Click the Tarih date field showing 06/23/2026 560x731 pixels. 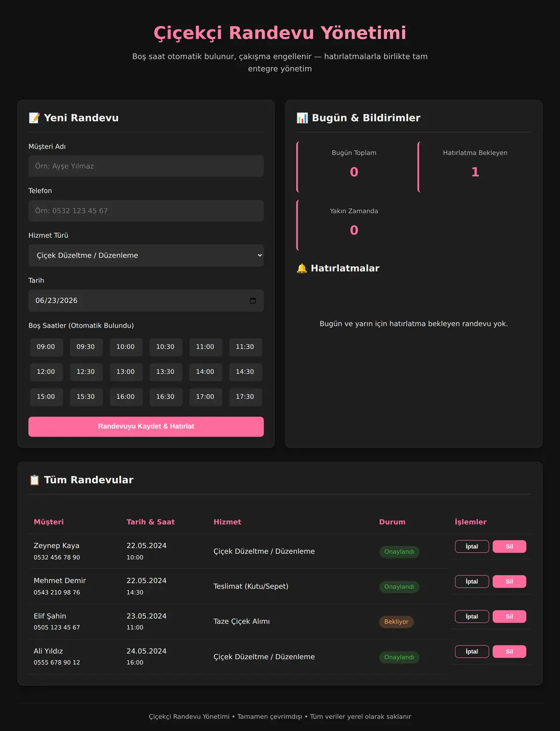(146, 301)
